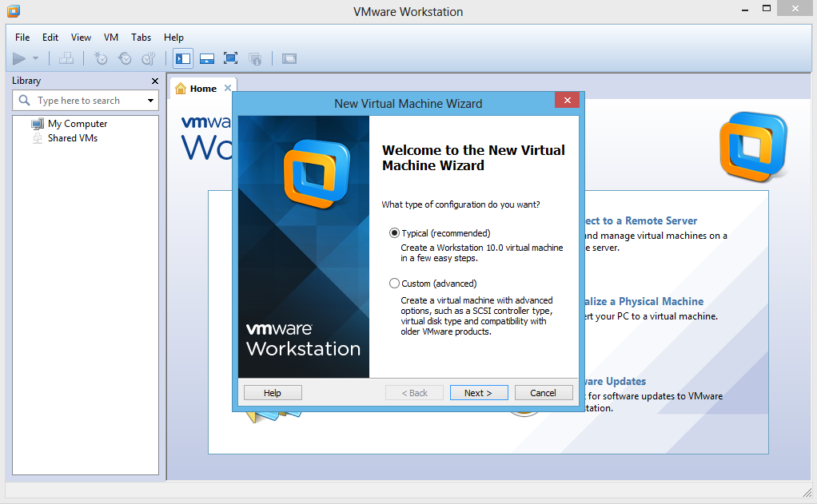
Task: Enter full screen mode via toolbar icon
Action: coord(230,58)
